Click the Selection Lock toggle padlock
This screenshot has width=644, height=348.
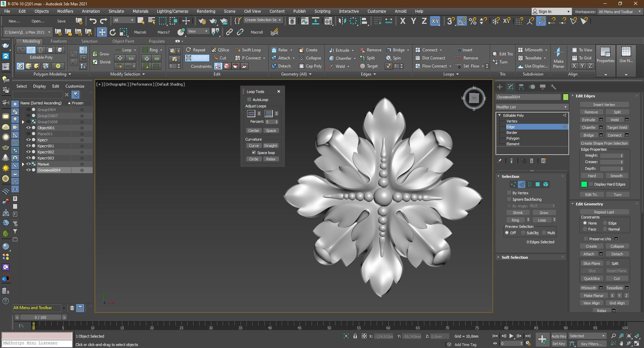click(355, 336)
